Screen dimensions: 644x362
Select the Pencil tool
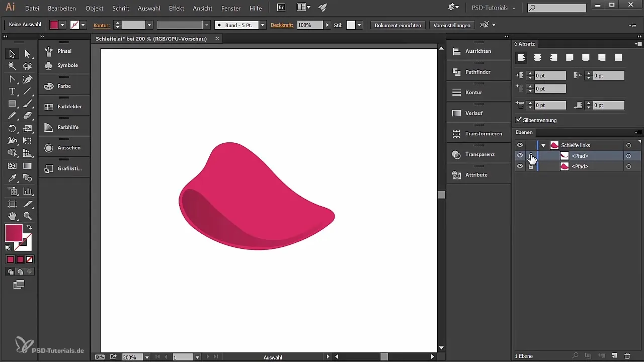(12, 116)
